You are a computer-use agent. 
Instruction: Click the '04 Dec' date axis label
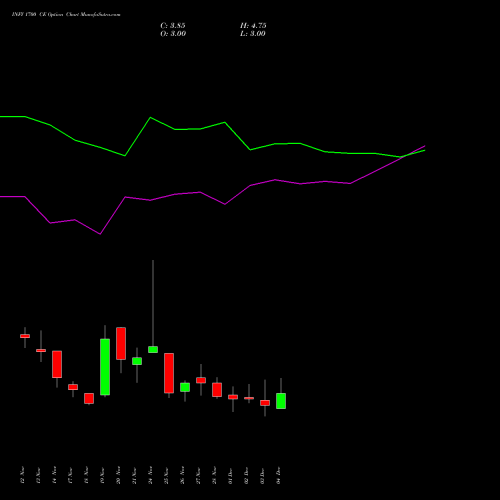click(x=279, y=475)
